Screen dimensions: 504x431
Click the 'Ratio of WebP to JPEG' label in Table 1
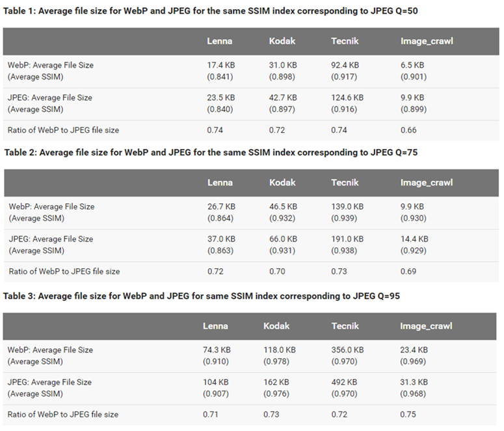(x=63, y=130)
